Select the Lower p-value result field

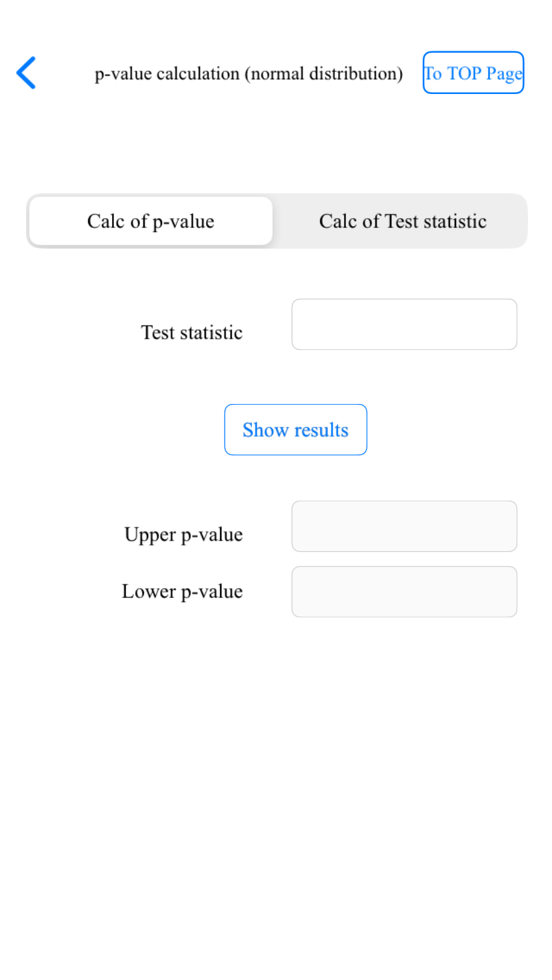pos(404,591)
